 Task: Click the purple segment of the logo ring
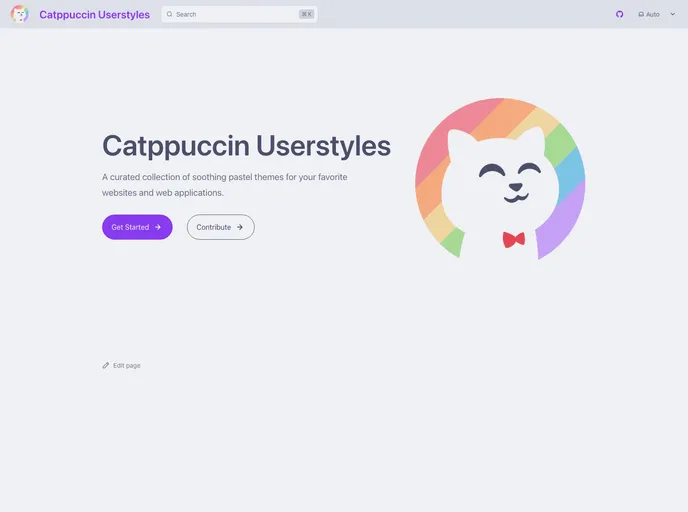point(565,225)
